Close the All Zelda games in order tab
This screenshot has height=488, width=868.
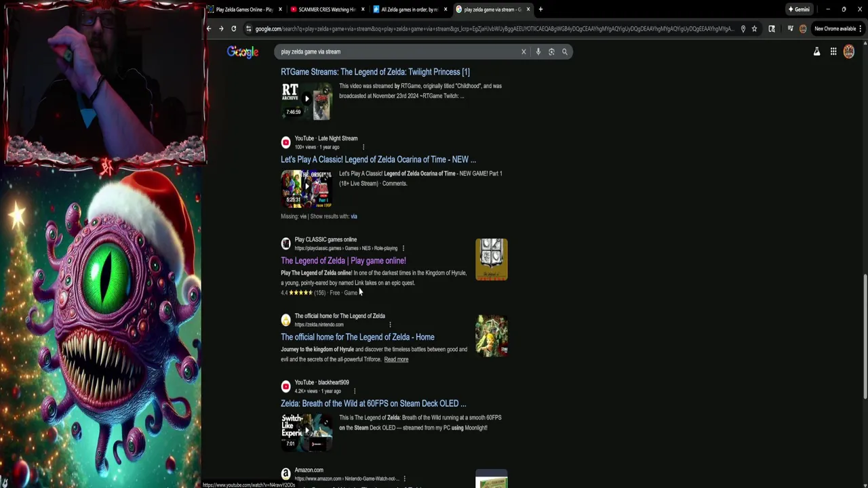tap(446, 9)
